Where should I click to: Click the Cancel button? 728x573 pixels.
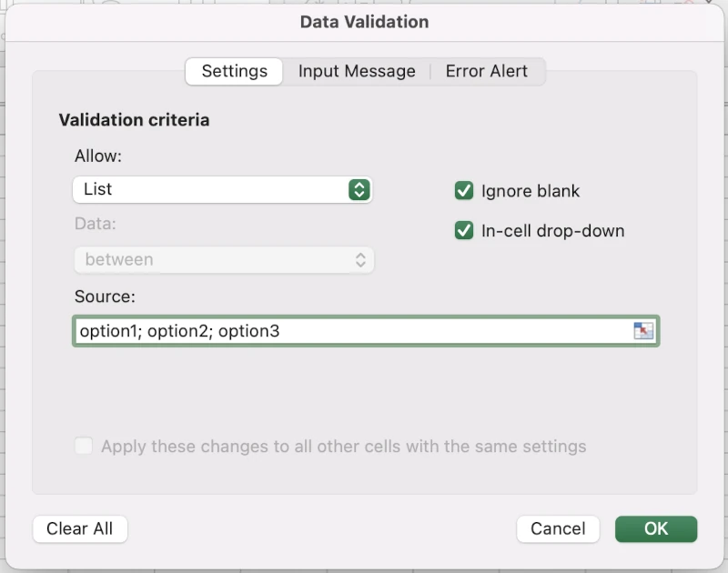558,528
